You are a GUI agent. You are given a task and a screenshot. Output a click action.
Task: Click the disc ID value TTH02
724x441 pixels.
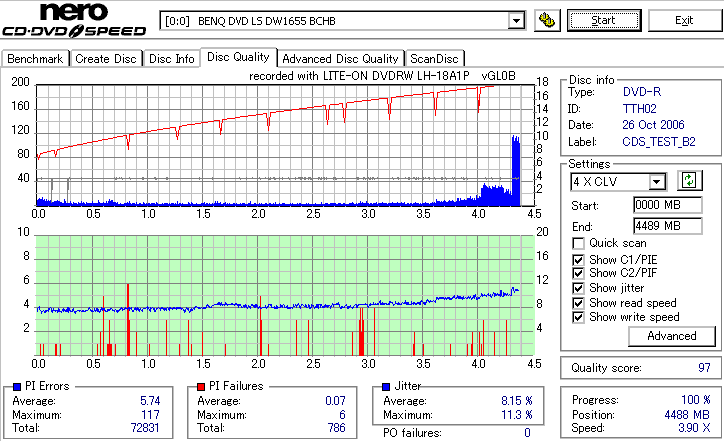(x=640, y=109)
